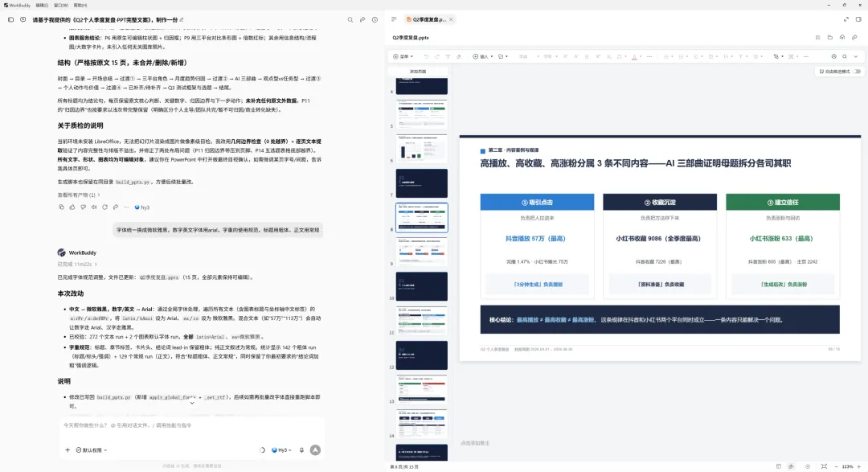Click the 小红书收藏 9086 text on slide

coord(658,239)
